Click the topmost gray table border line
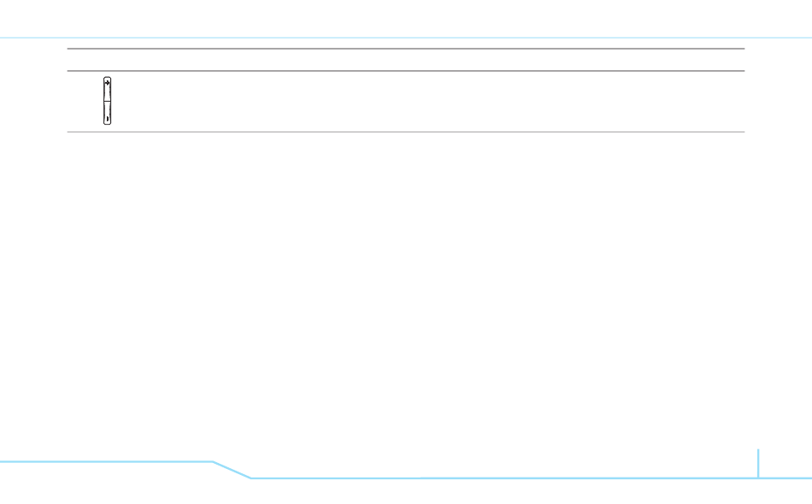Screen dimensions: 812x504 point(406,49)
